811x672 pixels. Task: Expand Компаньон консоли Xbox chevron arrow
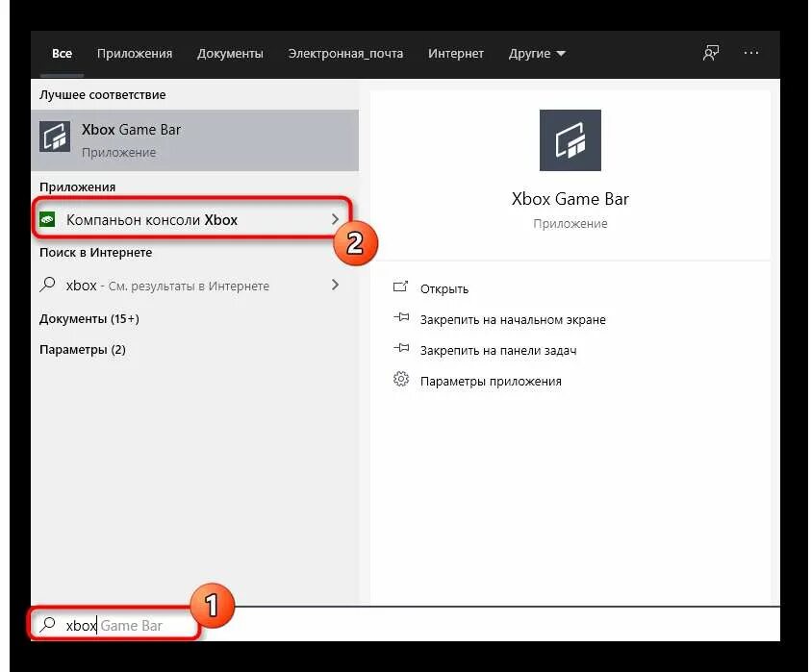click(x=335, y=219)
